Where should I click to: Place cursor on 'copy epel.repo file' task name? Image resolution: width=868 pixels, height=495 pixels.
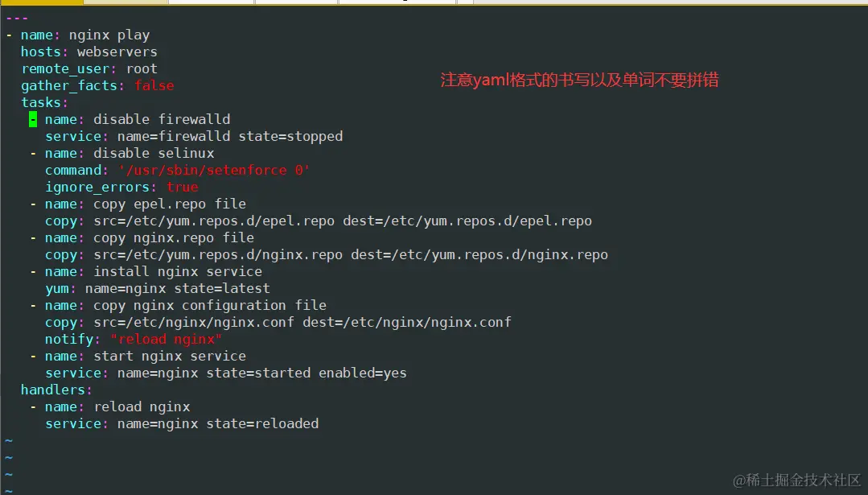point(170,204)
